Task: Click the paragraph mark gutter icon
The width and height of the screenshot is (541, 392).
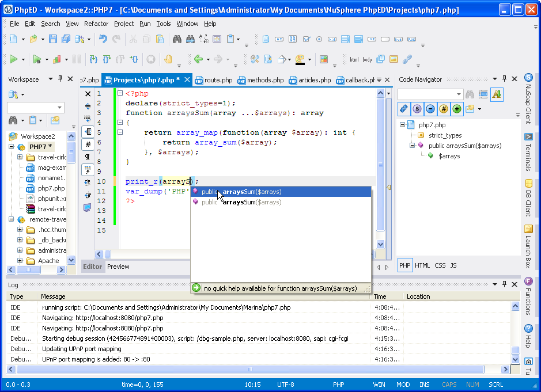Action: 88,157
